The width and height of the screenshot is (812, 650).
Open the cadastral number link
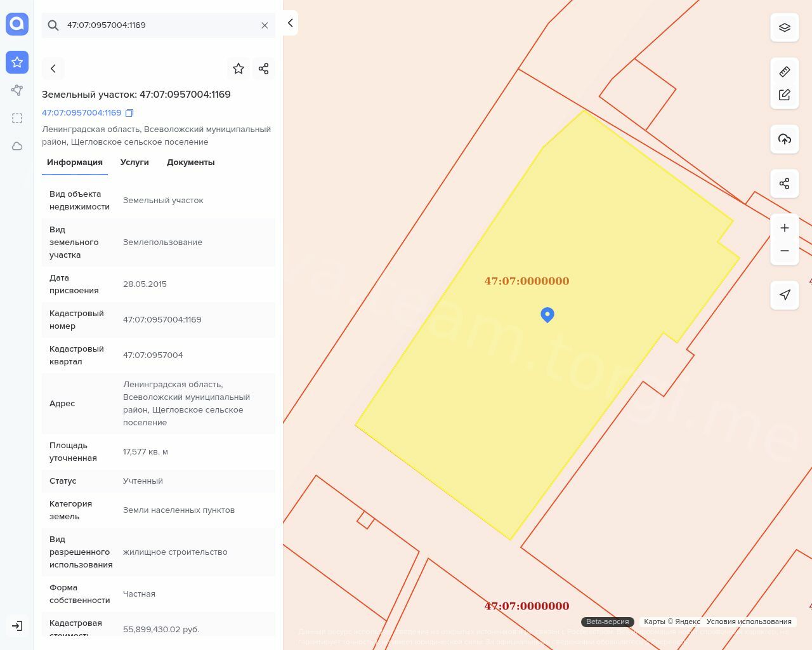point(81,113)
